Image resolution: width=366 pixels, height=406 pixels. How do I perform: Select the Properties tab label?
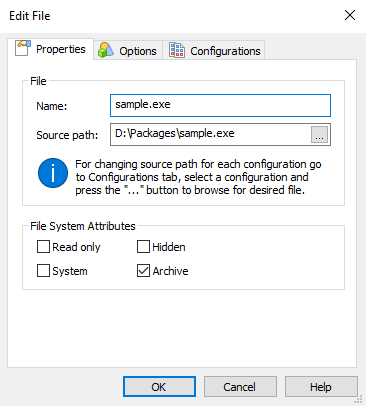pos(61,49)
